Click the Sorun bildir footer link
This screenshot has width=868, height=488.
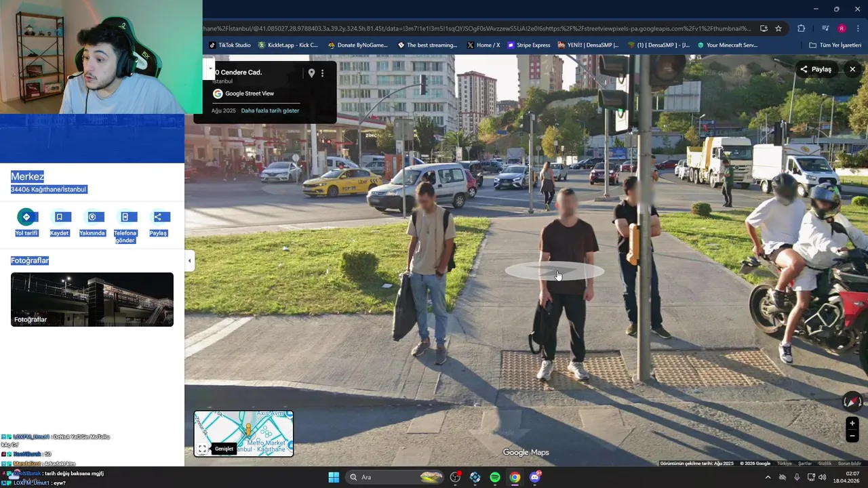pyautogui.click(x=850, y=464)
